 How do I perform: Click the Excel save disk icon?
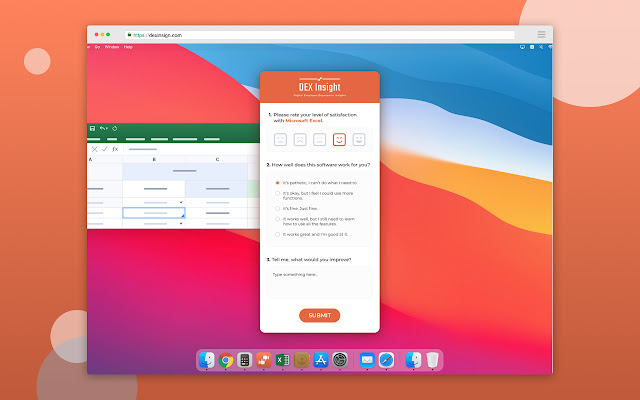92,129
